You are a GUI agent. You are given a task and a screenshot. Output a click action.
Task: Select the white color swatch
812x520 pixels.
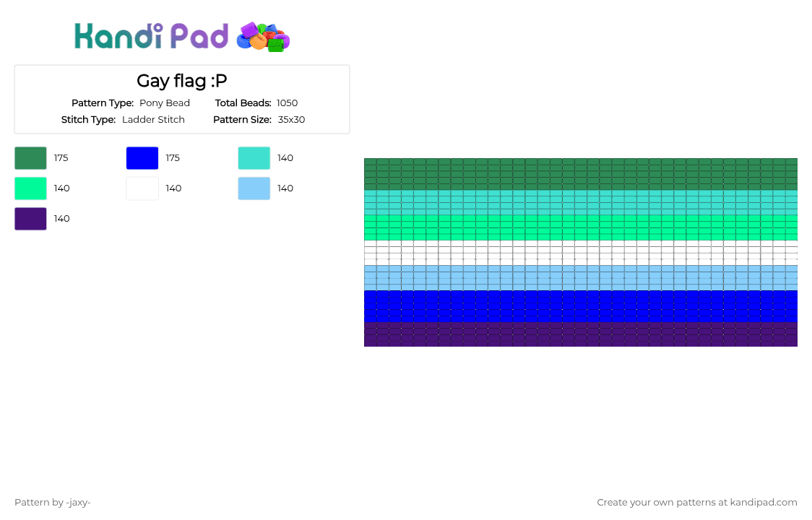click(142, 188)
